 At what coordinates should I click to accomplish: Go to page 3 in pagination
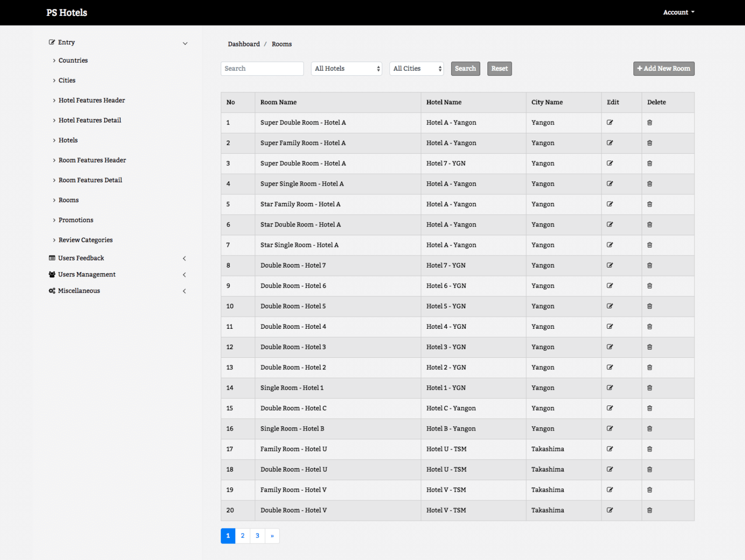pyautogui.click(x=257, y=536)
